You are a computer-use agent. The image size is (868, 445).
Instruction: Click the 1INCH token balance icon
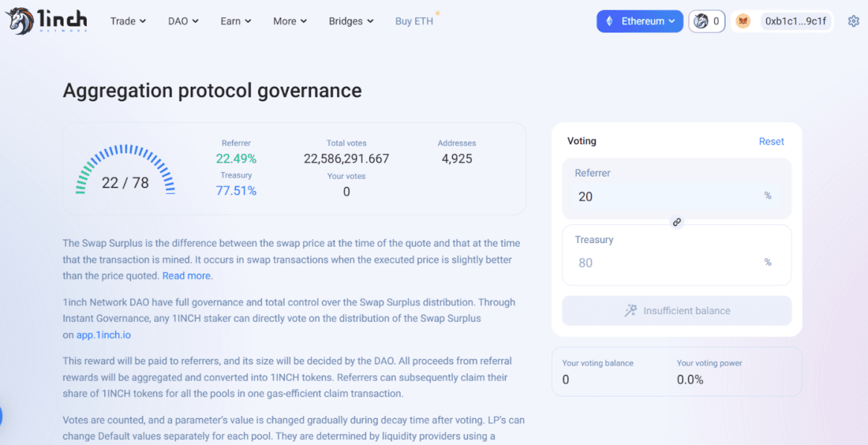pyautogui.click(x=701, y=21)
